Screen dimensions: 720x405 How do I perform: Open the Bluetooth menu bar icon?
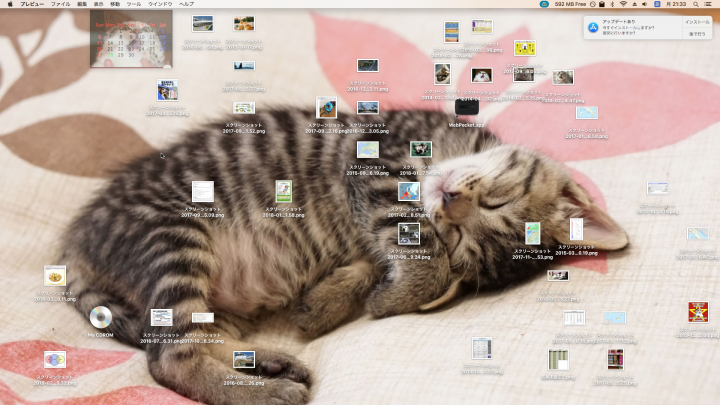pos(610,5)
